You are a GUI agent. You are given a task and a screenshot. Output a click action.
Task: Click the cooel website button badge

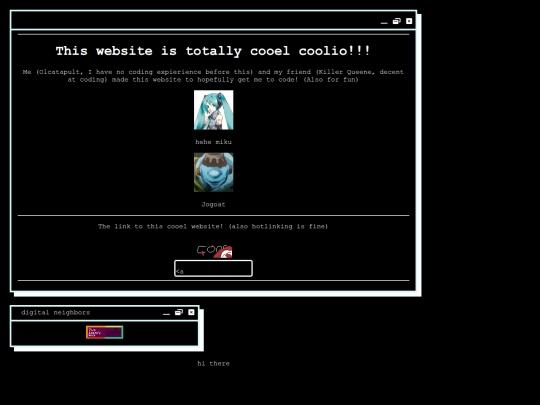pyautogui.click(x=214, y=251)
